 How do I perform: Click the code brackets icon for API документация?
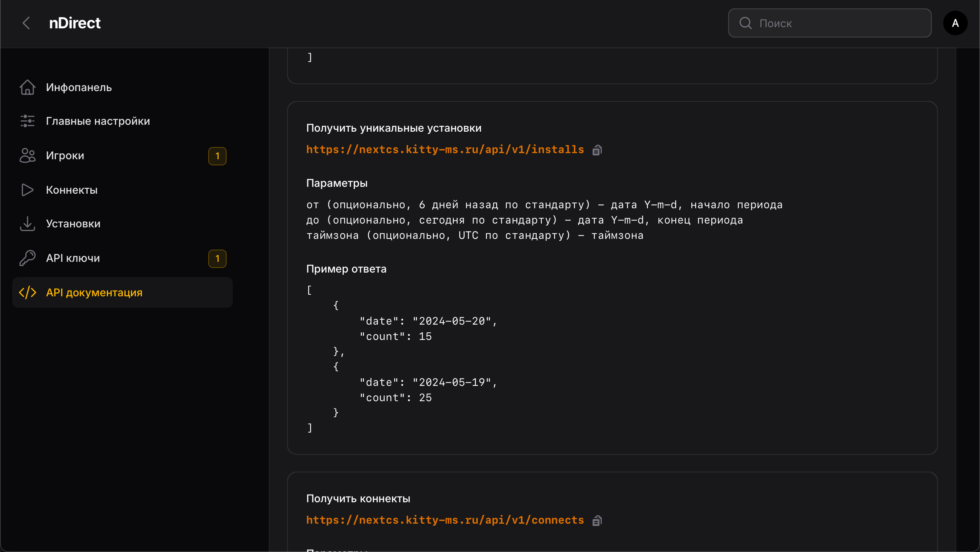(28, 292)
